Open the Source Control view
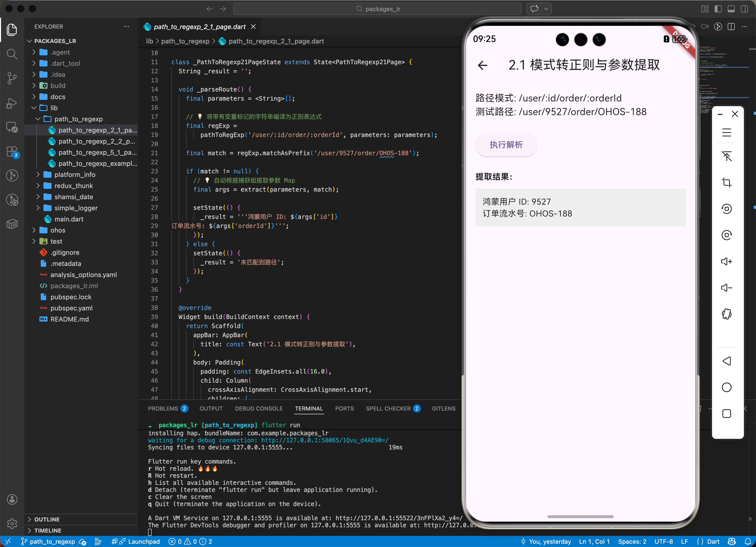This screenshot has height=547, width=756. [x=12, y=78]
